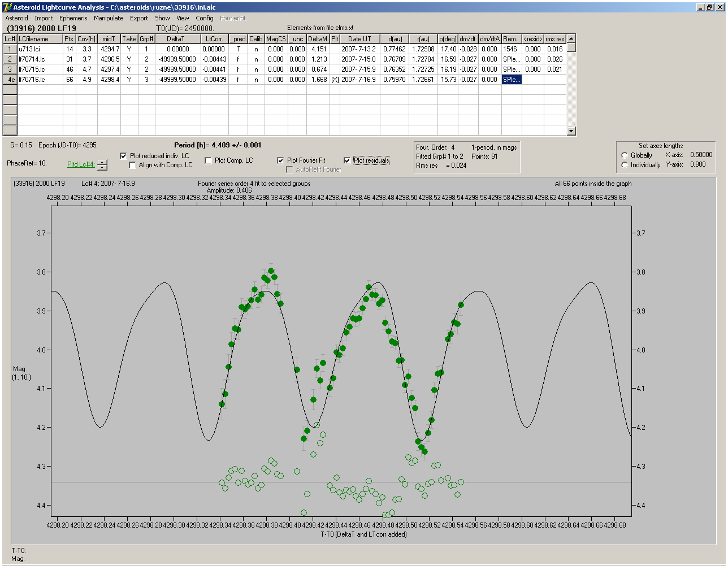
Task: Click highlighted SPle... Rem. cell in row 4e
Action: [512, 80]
